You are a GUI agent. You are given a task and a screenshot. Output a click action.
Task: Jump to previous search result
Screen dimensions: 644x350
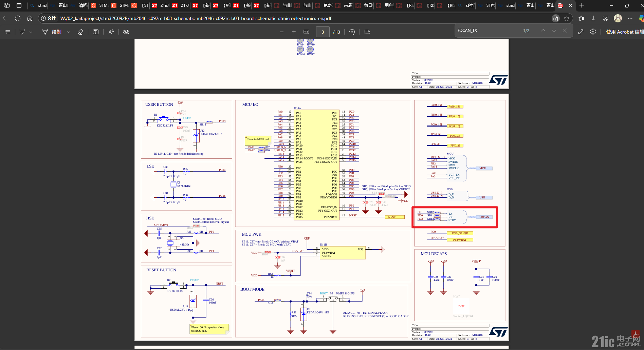coord(543,31)
